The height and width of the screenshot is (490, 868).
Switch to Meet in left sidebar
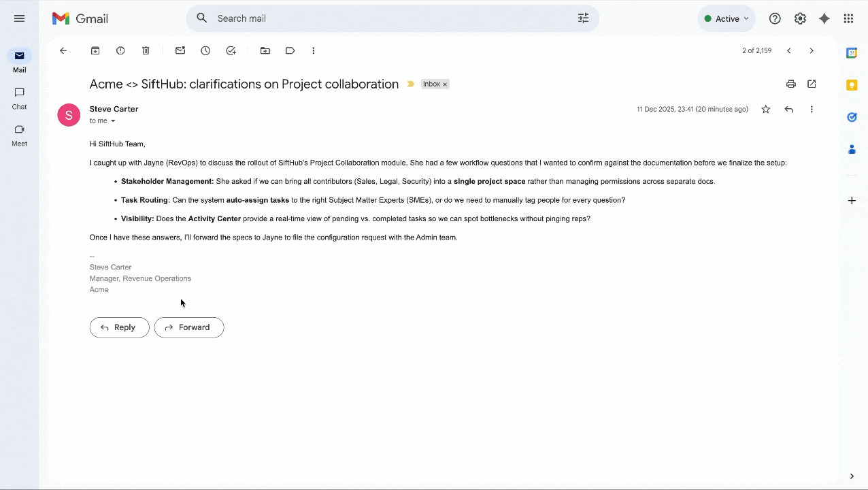(20, 135)
